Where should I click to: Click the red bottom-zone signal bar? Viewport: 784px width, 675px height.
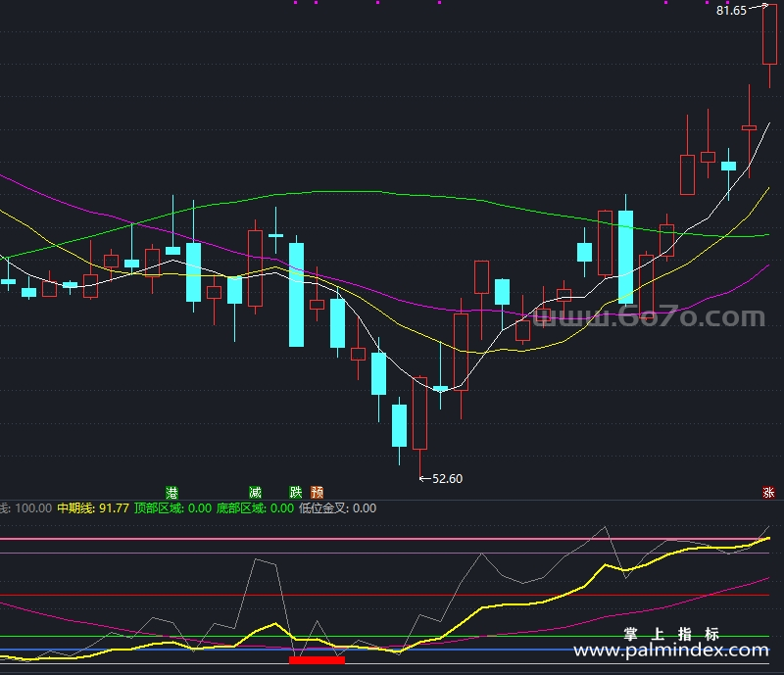pos(317,660)
